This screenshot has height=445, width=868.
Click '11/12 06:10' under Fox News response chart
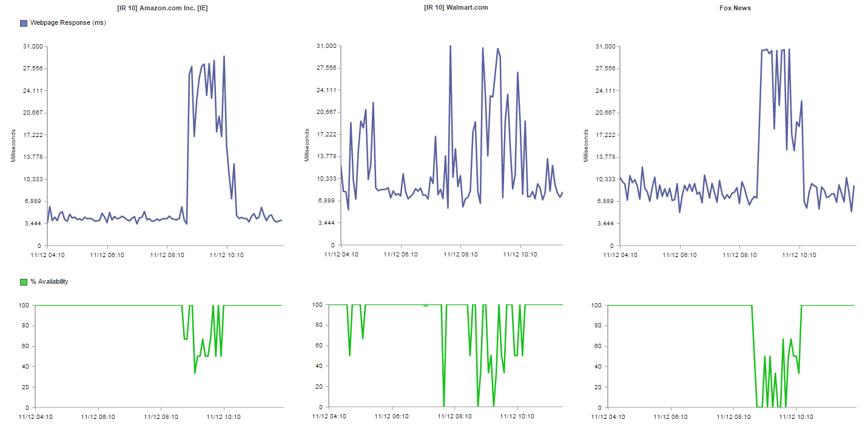[680, 255]
